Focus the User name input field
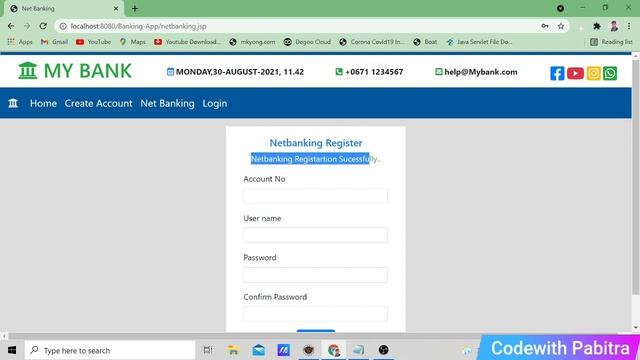Viewport: 640px width, 360px height. point(316,235)
